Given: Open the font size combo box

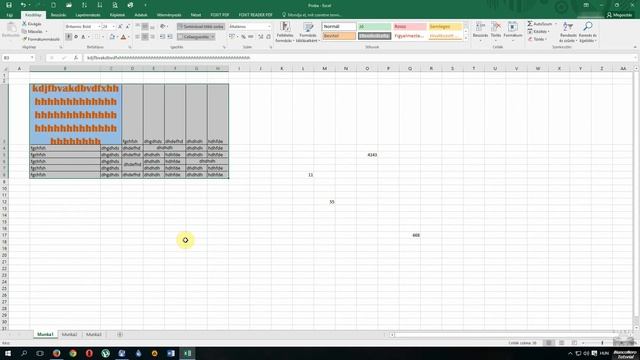Looking at the screenshot, I should click(x=108, y=27).
